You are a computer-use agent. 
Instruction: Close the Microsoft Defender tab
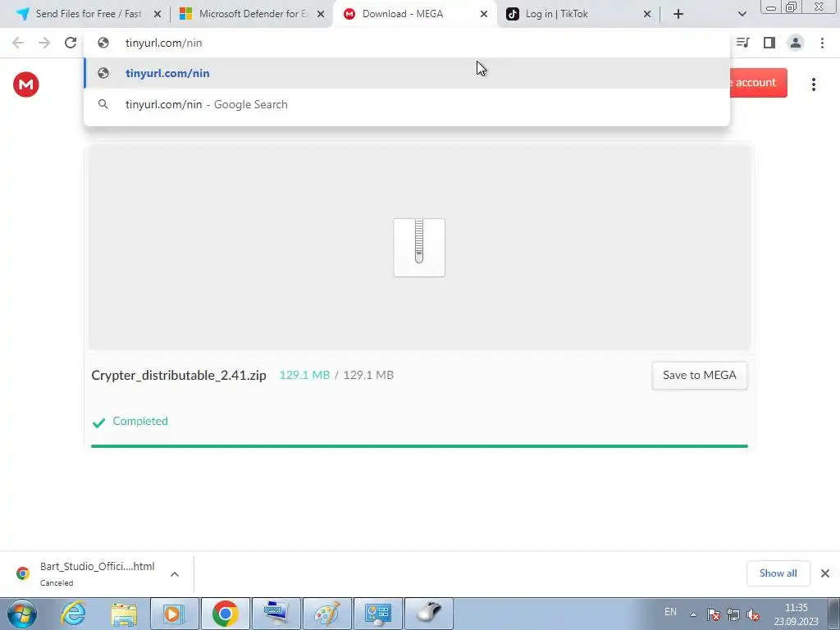321,15
